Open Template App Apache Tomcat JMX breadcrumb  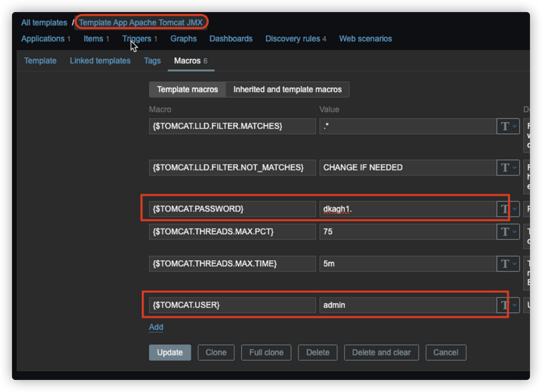coord(140,23)
